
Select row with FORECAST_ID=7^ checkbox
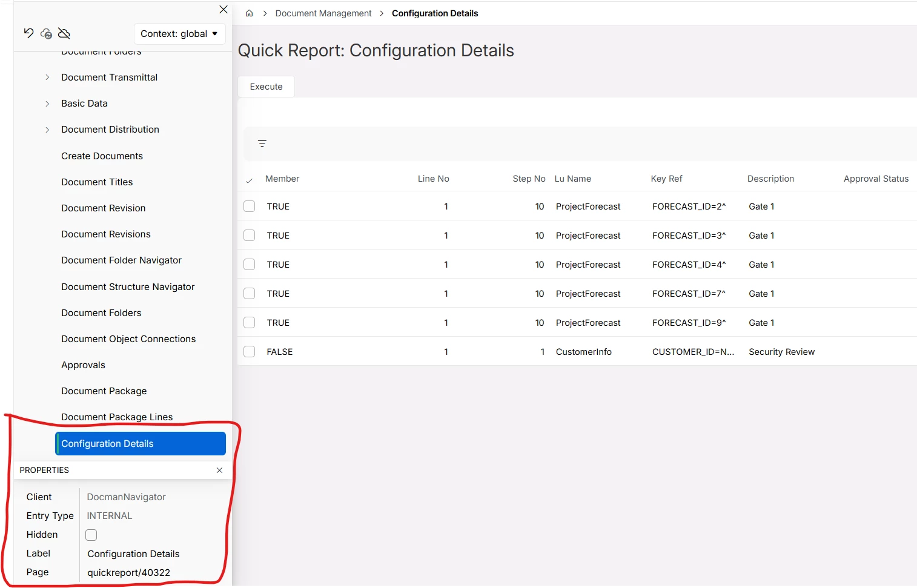coord(250,294)
